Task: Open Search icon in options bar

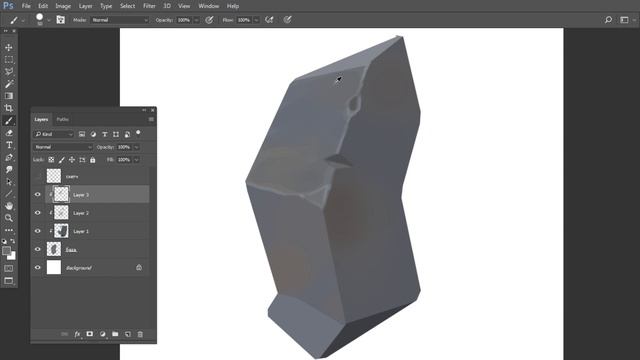Action: tap(608, 20)
